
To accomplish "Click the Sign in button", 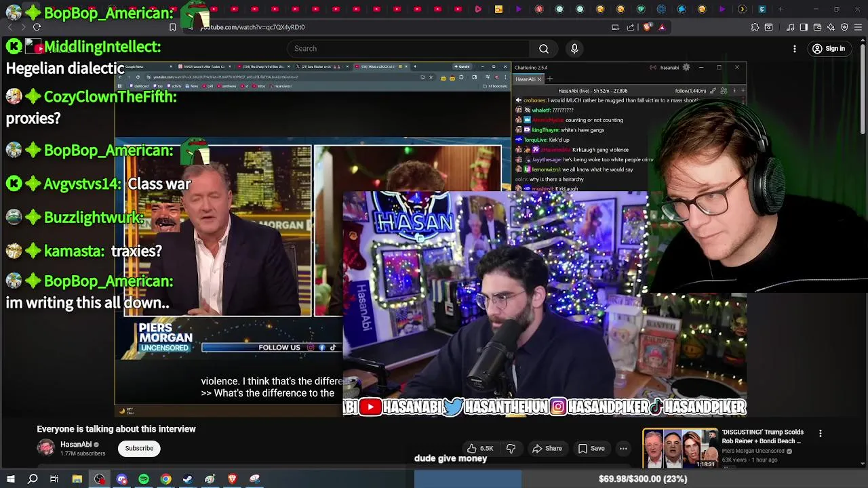I will 829,49.
